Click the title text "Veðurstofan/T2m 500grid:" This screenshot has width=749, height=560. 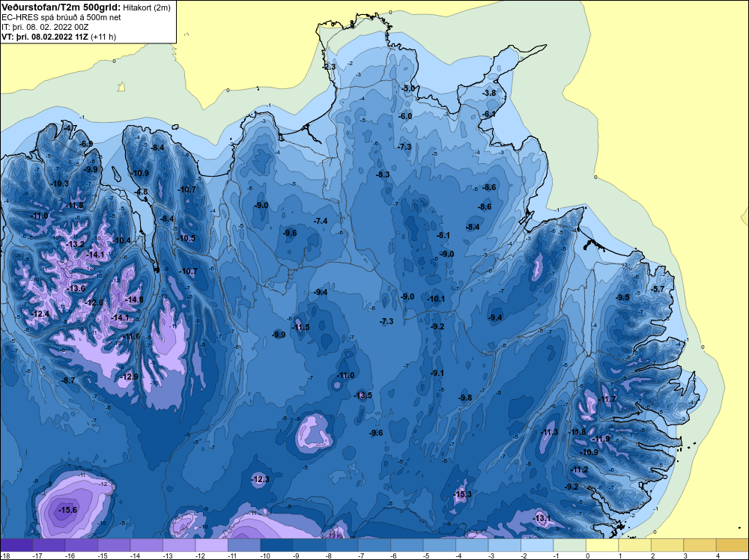(61, 7)
